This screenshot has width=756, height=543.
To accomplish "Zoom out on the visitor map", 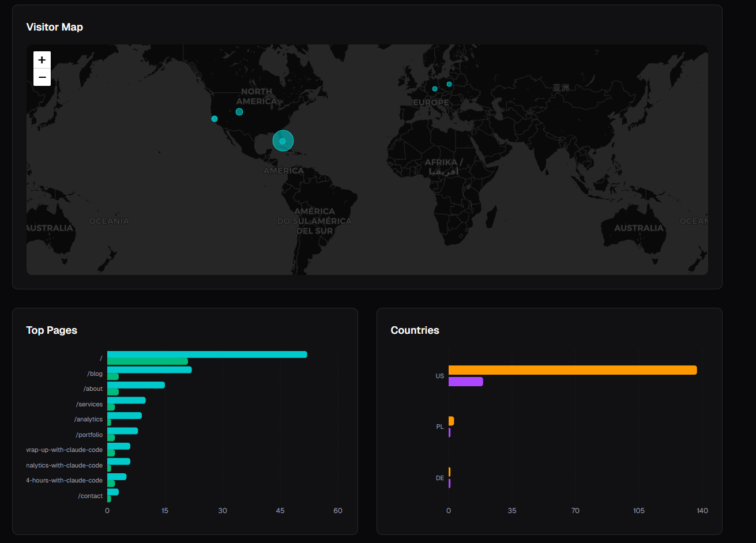I will click(x=42, y=77).
